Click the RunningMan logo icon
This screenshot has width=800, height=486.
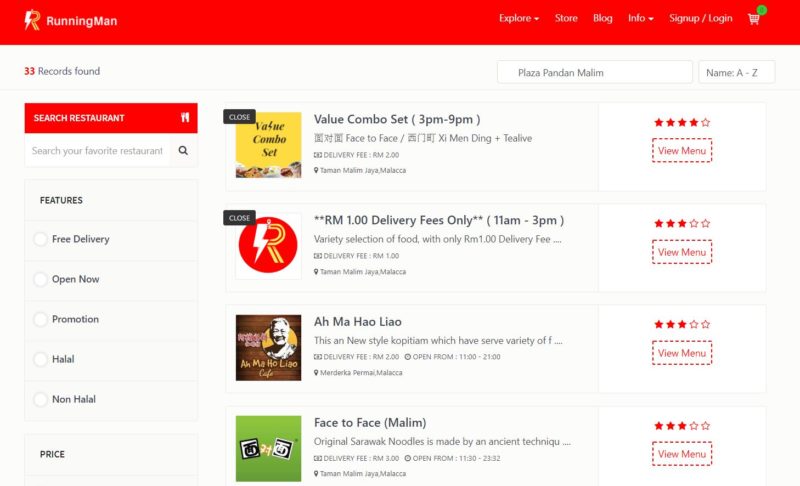(32, 20)
